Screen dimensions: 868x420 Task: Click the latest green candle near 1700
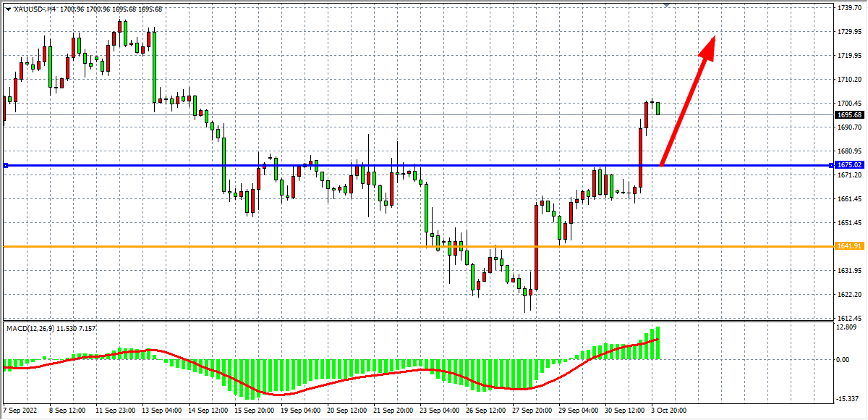point(658,109)
